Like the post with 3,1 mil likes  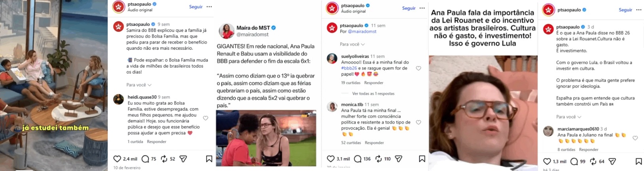(x=331, y=159)
